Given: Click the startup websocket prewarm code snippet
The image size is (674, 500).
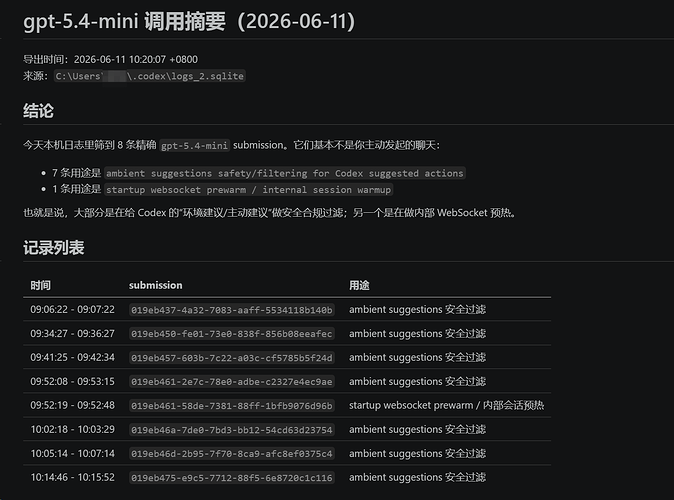Looking at the screenshot, I should 248,190.
